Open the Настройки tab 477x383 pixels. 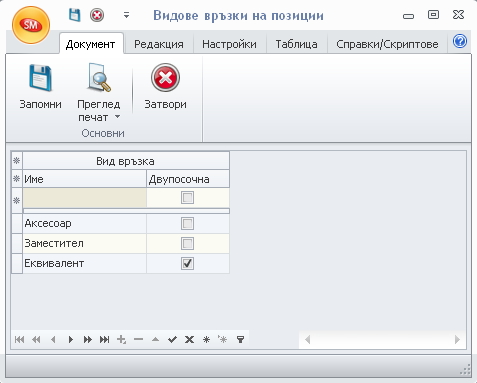229,44
